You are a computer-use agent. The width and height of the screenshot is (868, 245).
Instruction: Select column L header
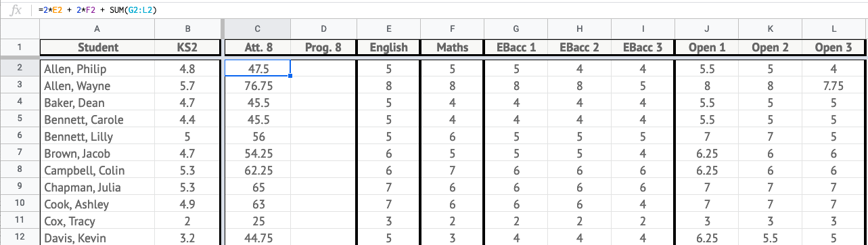click(x=833, y=29)
